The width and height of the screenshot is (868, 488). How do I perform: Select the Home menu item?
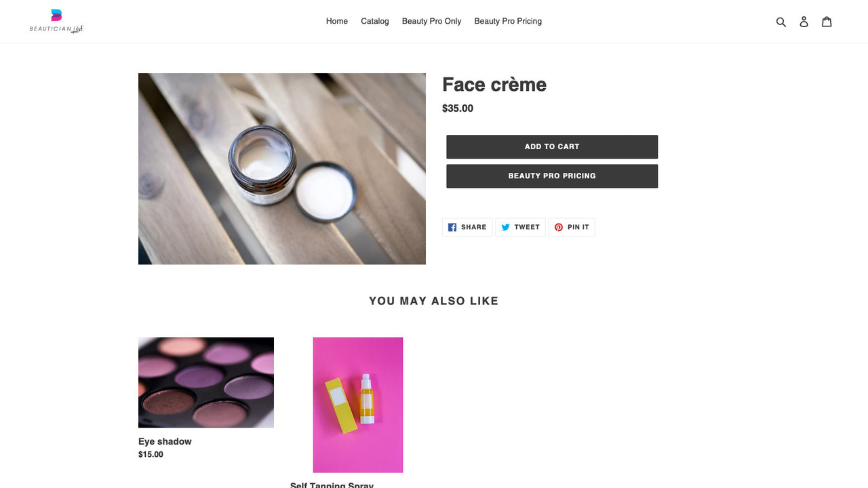point(337,21)
